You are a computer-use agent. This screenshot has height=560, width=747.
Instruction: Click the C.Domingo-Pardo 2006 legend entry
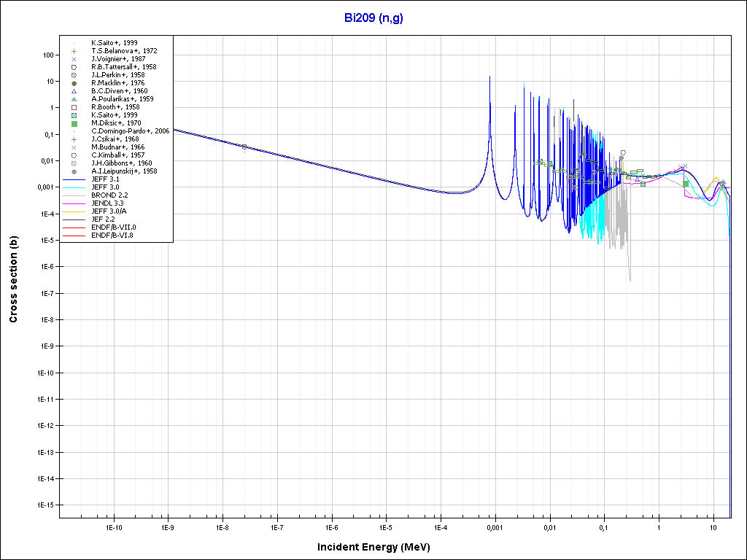click(131, 131)
